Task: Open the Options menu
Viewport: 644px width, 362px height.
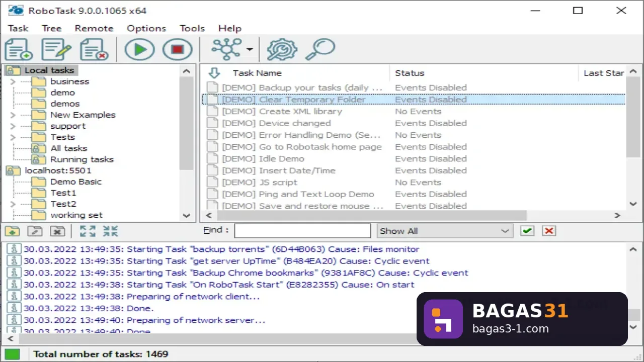Action: point(146,28)
